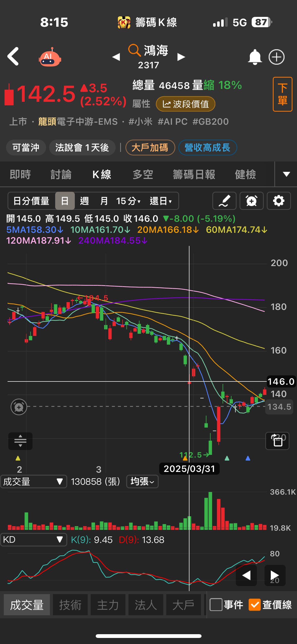Open KD indicator dropdown

click(34, 539)
